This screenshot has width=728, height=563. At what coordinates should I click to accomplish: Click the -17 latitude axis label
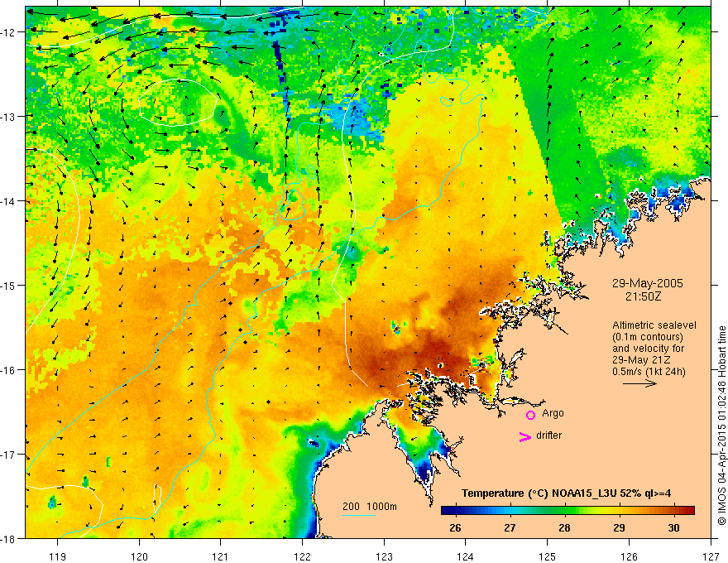[x=8, y=454]
